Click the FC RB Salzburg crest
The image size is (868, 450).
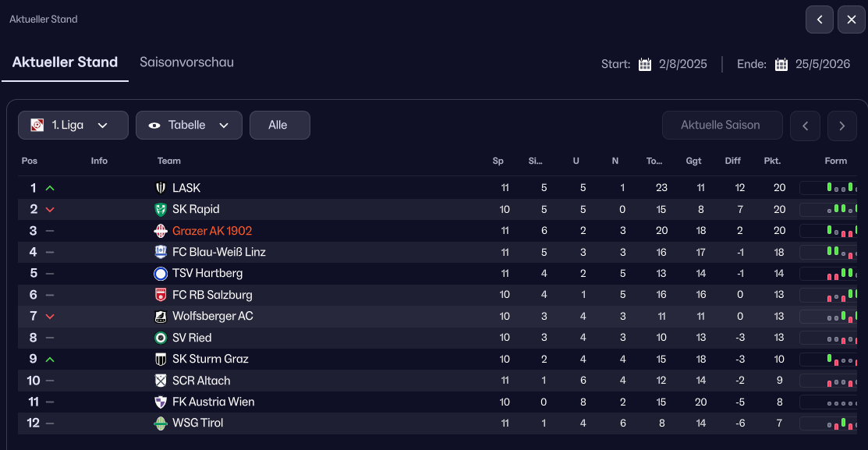coord(161,295)
